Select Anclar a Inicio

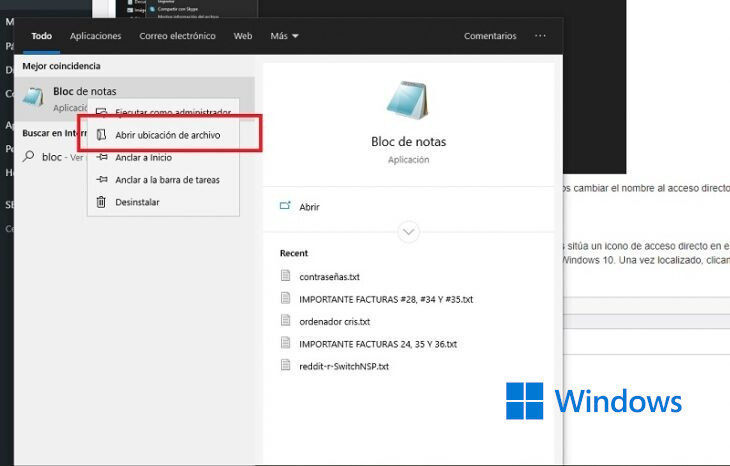tap(163, 157)
